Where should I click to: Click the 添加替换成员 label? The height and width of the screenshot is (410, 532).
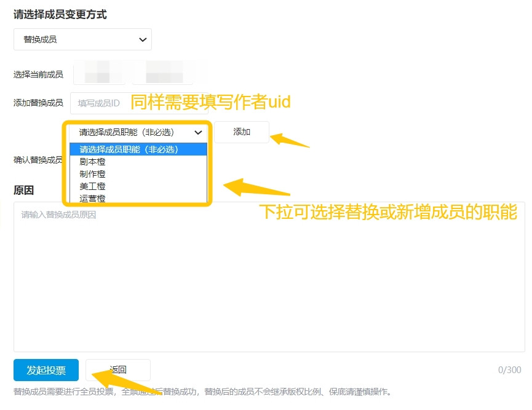tap(38, 103)
